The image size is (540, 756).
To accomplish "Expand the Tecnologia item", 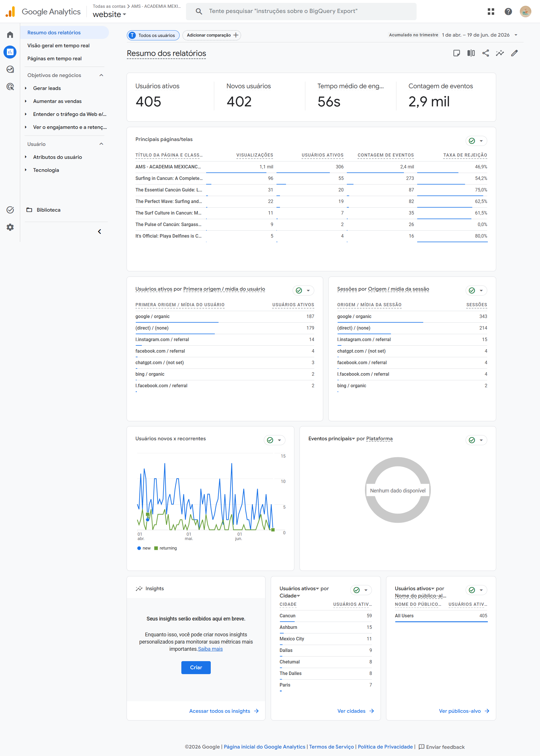I will click(26, 170).
